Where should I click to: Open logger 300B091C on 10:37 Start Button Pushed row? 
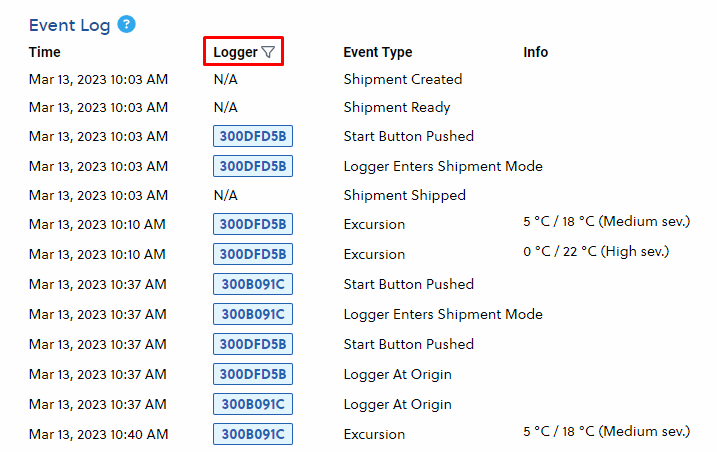[253, 284]
